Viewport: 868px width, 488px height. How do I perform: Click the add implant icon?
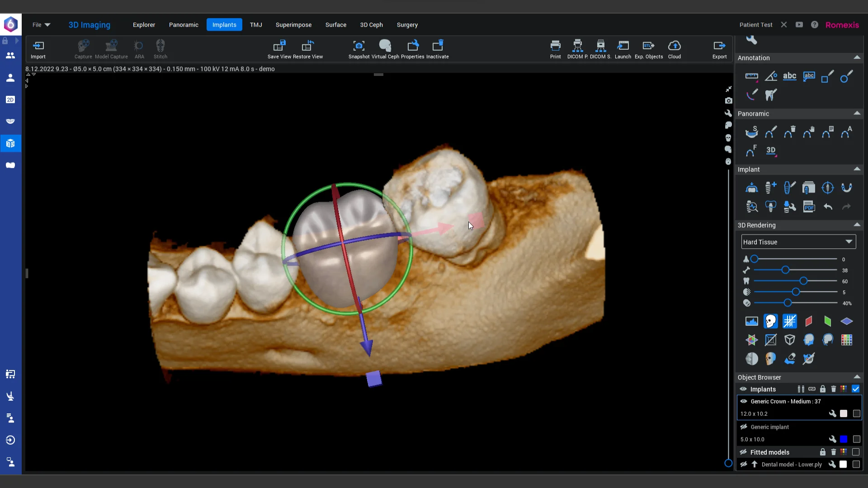pyautogui.click(x=771, y=188)
